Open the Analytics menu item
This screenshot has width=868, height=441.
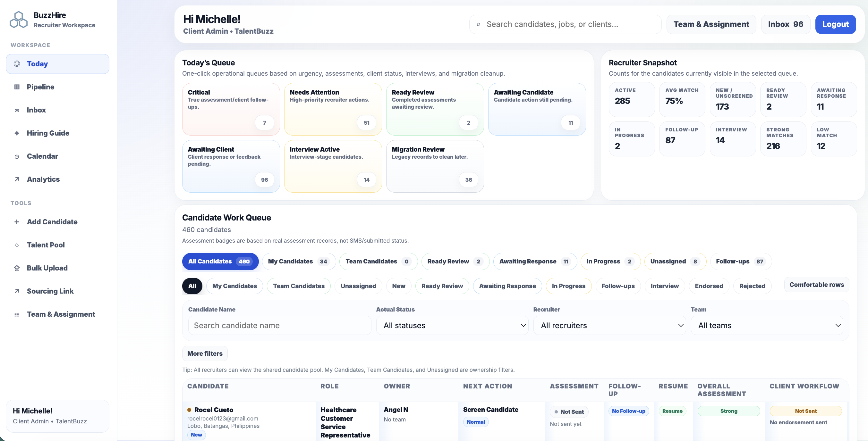(57, 179)
